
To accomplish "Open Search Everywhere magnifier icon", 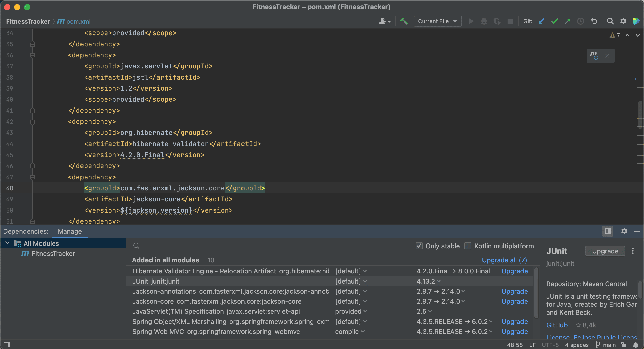I will (610, 21).
